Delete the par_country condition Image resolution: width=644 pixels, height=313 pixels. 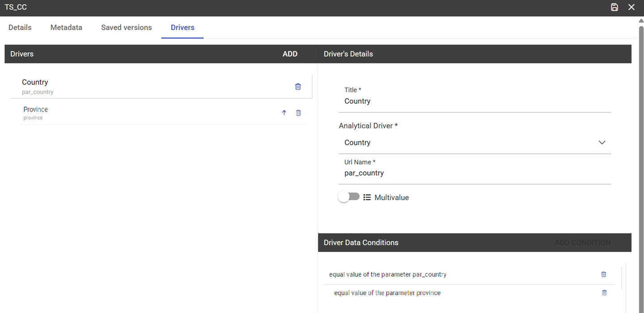tap(603, 275)
